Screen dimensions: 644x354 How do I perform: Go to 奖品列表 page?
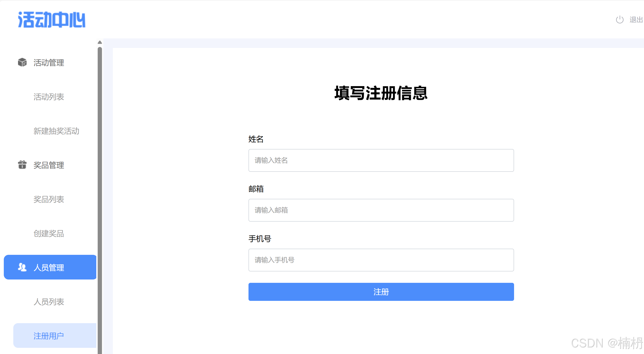tap(49, 199)
